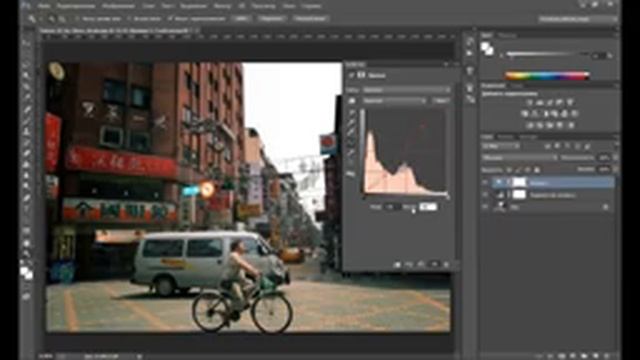Image resolution: width=640 pixels, height=360 pixels.
Task: Click the lock all padlock in Layers panel
Action: pyautogui.click(x=538, y=169)
